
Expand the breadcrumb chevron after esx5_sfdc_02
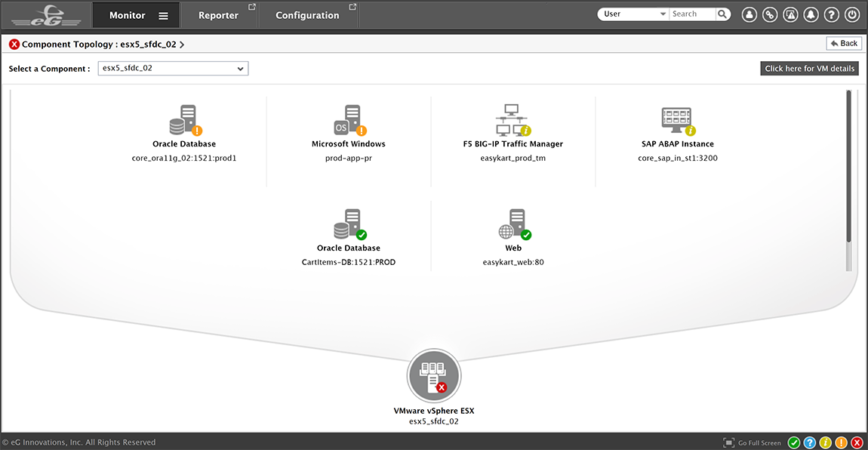click(x=182, y=45)
